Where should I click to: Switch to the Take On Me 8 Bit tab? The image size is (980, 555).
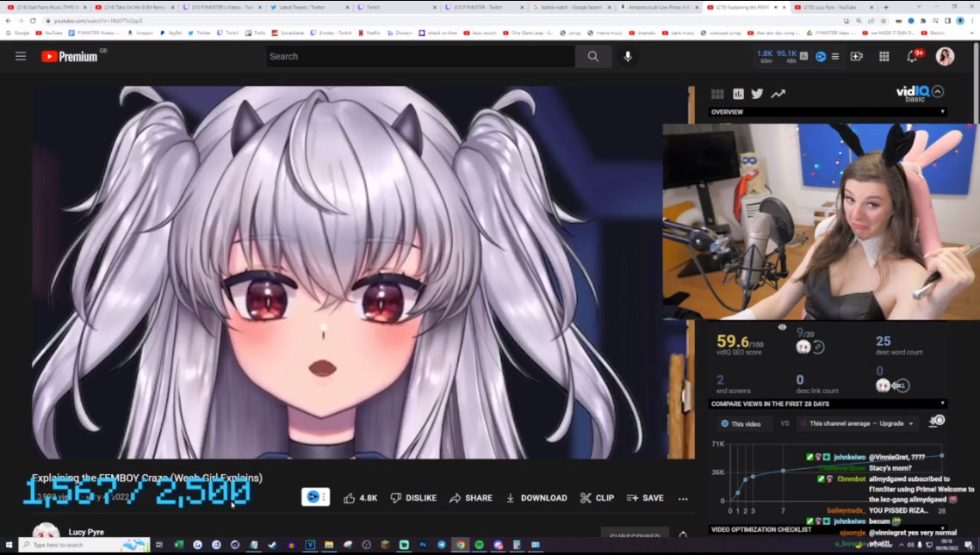(x=135, y=8)
